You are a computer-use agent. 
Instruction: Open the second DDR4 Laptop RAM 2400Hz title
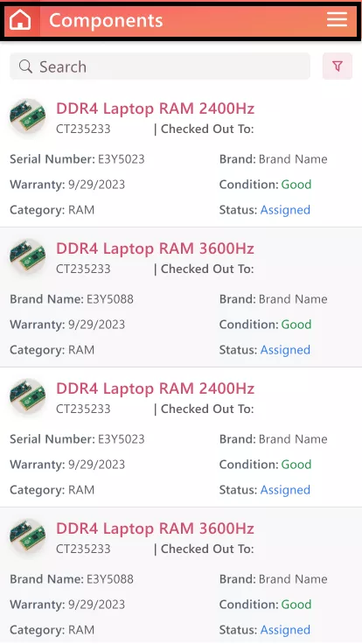(x=155, y=388)
